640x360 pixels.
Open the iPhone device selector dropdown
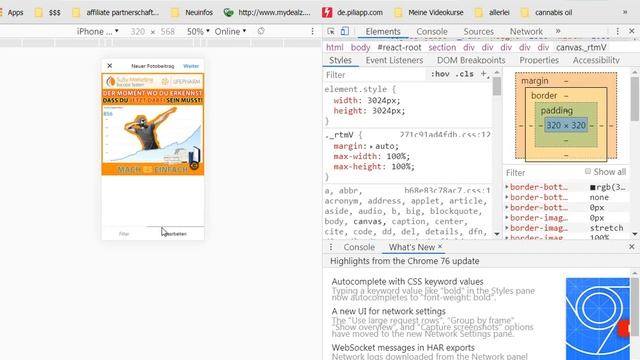[98, 31]
